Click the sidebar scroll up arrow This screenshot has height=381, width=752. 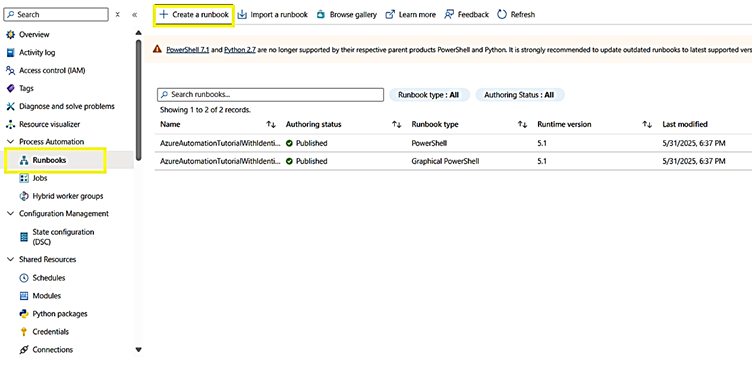pyautogui.click(x=138, y=33)
